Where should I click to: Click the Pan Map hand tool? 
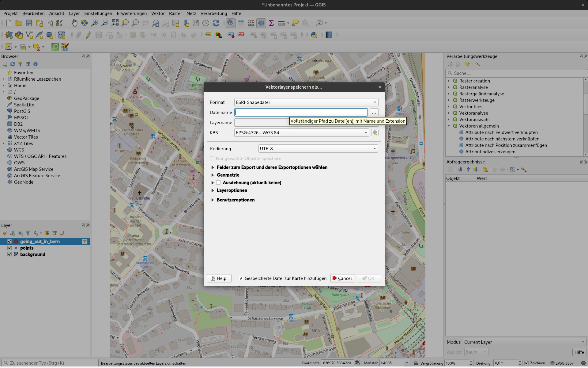tap(74, 23)
